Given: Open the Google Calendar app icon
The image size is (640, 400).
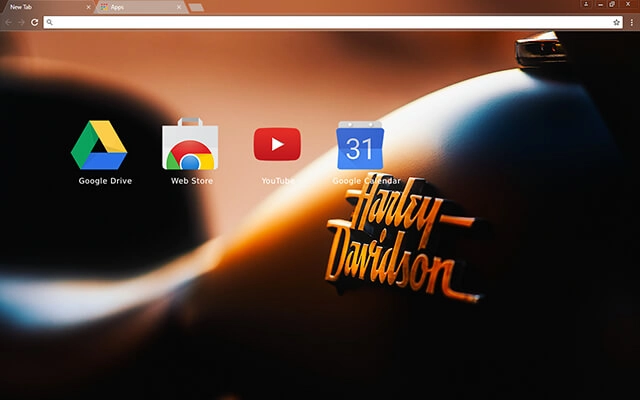Looking at the screenshot, I should [360, 145].
